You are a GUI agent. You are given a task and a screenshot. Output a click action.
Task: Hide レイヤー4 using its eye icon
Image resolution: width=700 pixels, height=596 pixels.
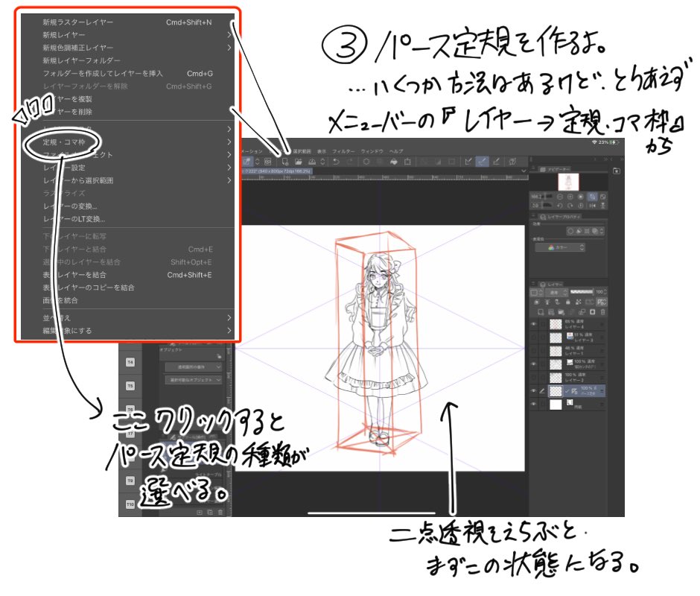click(533, 324)
